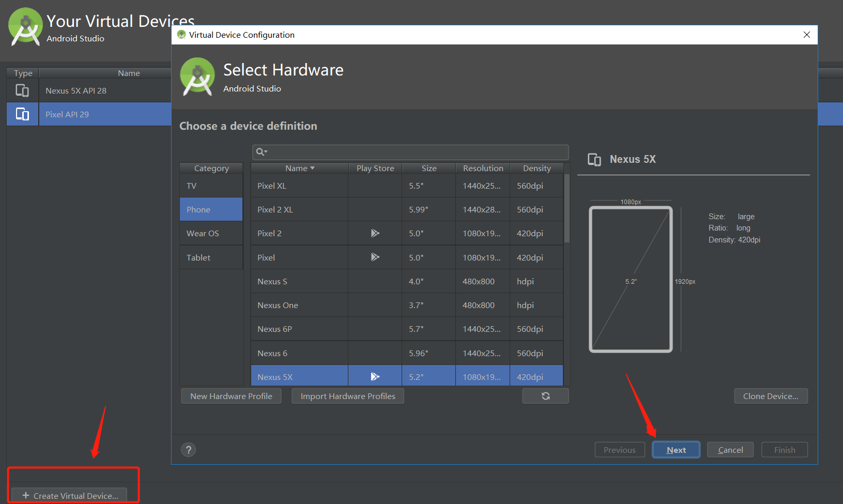Select the Pixel device row
The height and width of the screenshot is (504, 843).
pos(407,257)
